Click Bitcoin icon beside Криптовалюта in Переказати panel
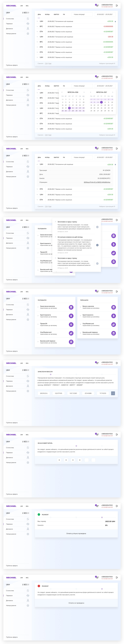This screenshot has width=124, height=644. click(x=114, y=316)
